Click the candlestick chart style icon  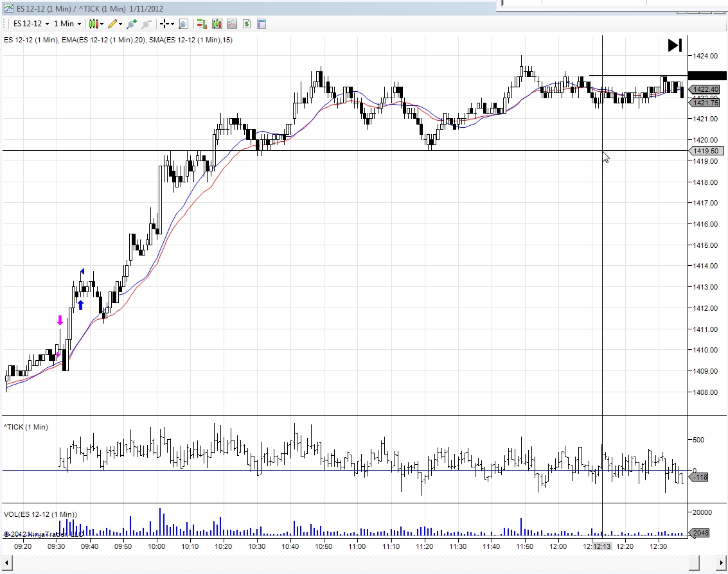(93, 24)
